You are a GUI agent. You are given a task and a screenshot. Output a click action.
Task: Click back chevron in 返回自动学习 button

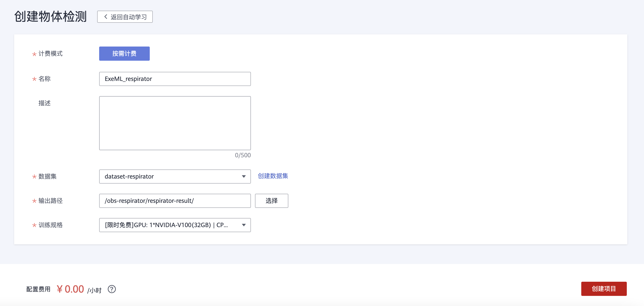coord(106,17)
